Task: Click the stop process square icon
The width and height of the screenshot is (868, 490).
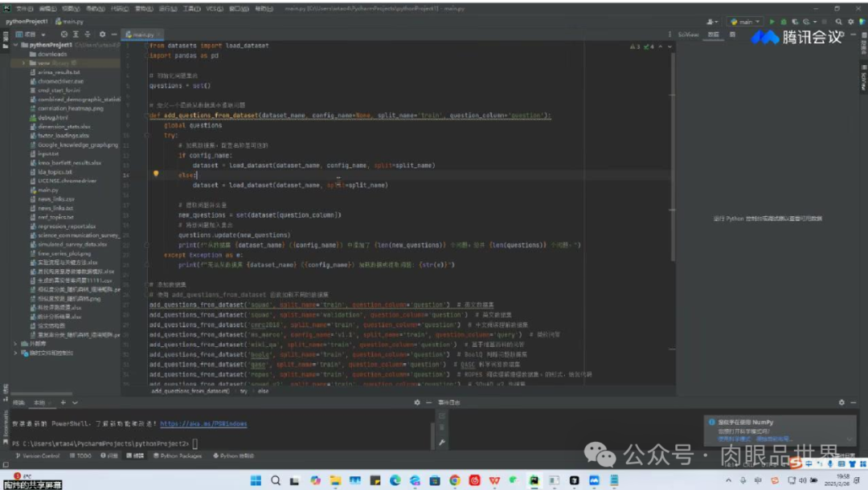Action: (x=825, y=22)
